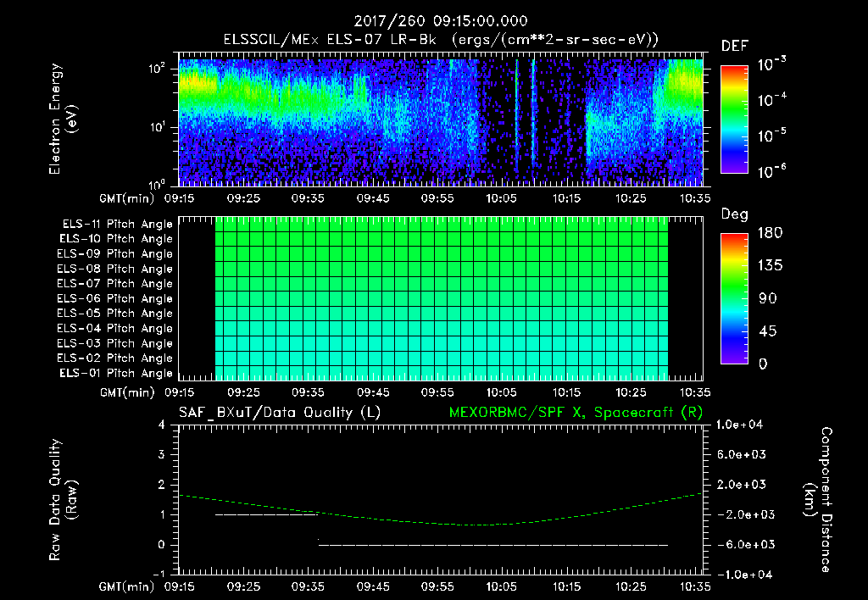Screen dimensions: 868x600
Task: Click the 'ELS-05 Pitch Angle' row label
Action: click(114, 314)
